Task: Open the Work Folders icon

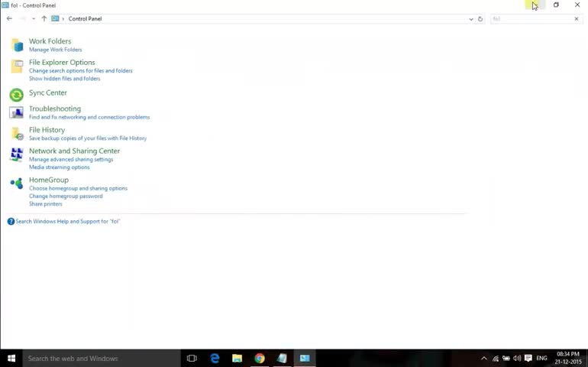Action: pyautogui.click(x=17, y=45)
